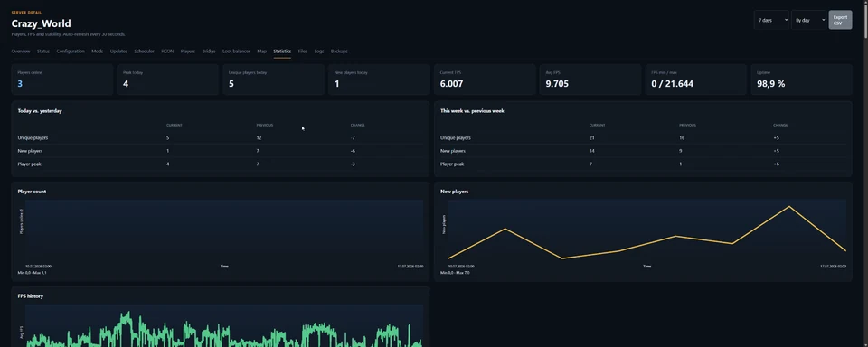View the Logs tab
Viewport: 868px width, 347px height.
pyautogui.click(x=319, y=51)
